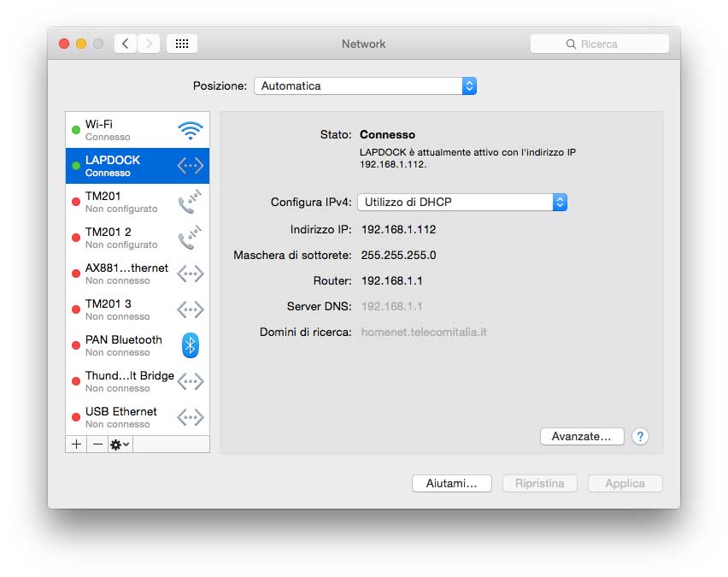Open Configura IPv4 dropdown showing Utilizzo di DHCP
This screenshot has width=728, height=577.
(462, 202)
